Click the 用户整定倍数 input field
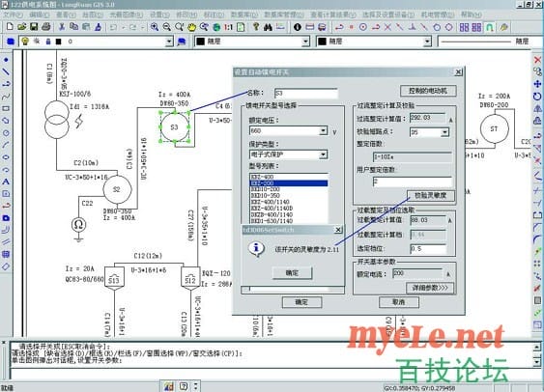544x392 pixels. 413,182
